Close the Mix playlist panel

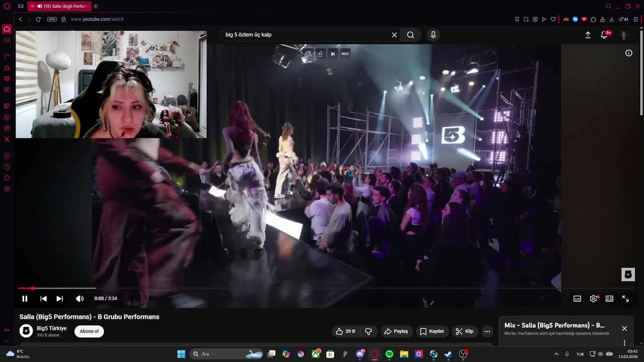(624, 328)
